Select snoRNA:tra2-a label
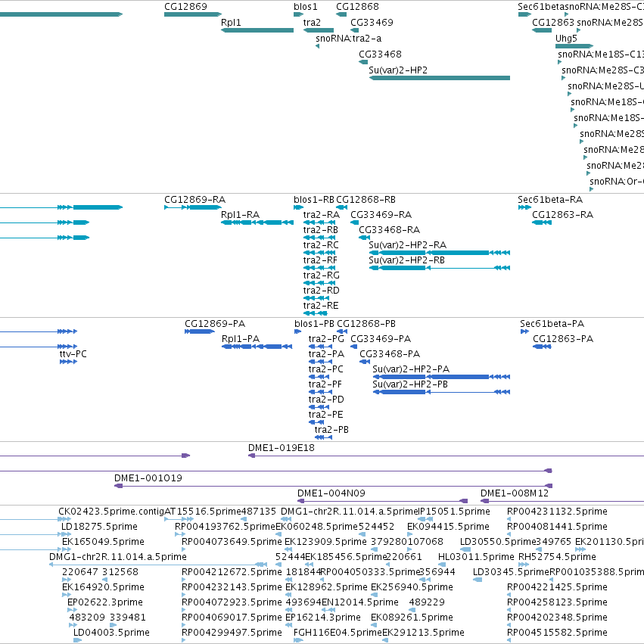Screen dimensions: 644x644 pos(348,39)
